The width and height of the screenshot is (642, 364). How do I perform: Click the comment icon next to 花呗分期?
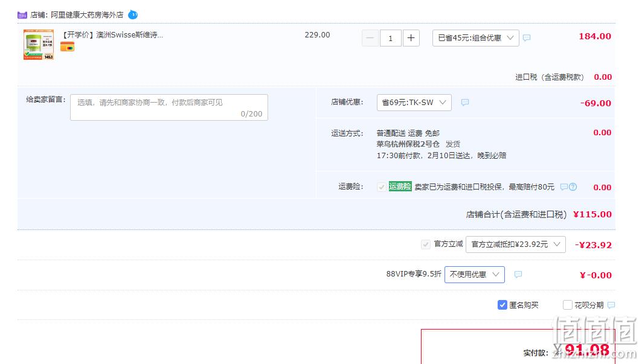click(x=611, y=305)
